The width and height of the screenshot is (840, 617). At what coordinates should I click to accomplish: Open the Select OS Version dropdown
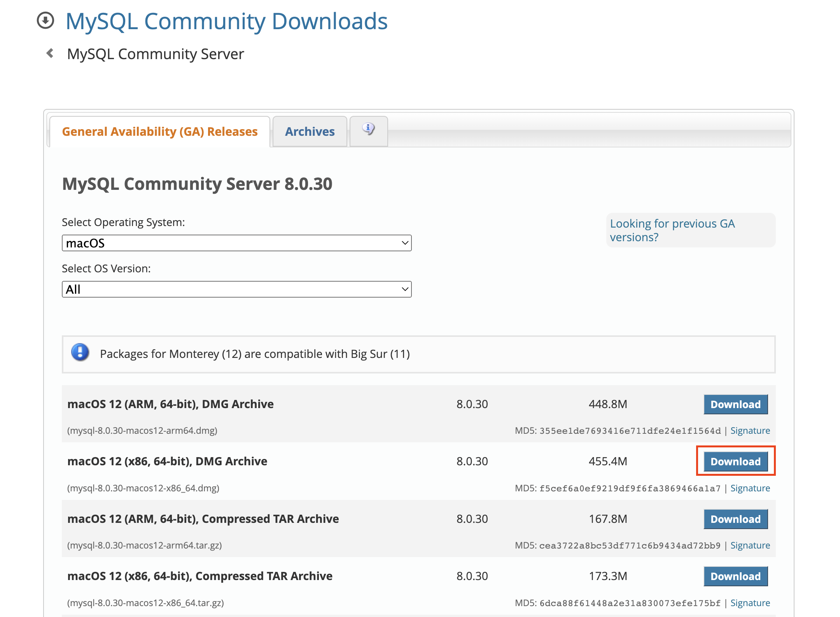(x=236, y=289)
